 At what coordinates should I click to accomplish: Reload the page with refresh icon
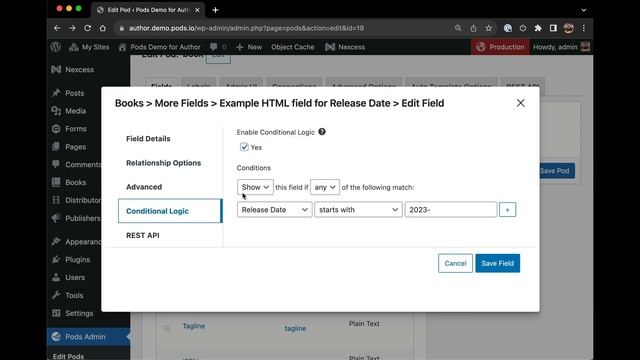87,28
